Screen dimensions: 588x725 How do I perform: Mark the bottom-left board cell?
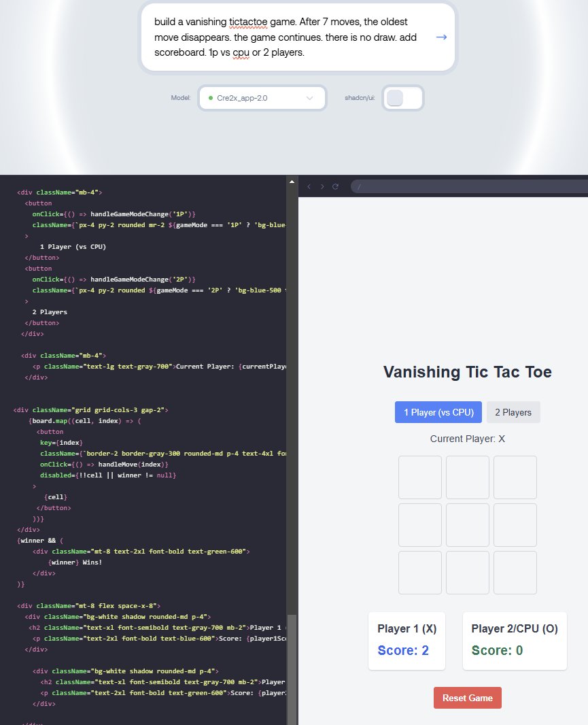[419, 573]
